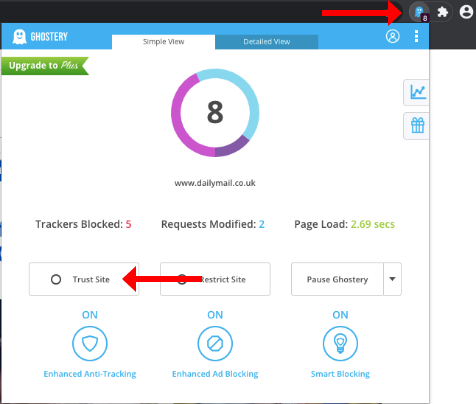Click the www.dailymail.co.uk site name
This screenshot has width=476, height=404.
pos(215,183)
